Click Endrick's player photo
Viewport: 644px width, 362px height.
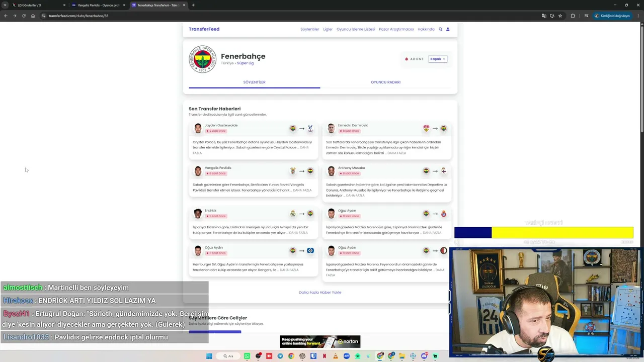point(198,214)
